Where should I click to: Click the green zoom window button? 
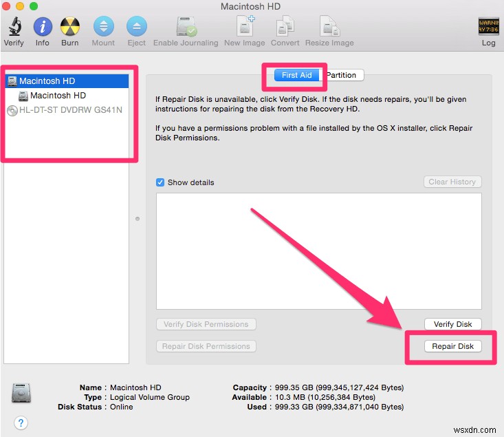tap(34, 6)
